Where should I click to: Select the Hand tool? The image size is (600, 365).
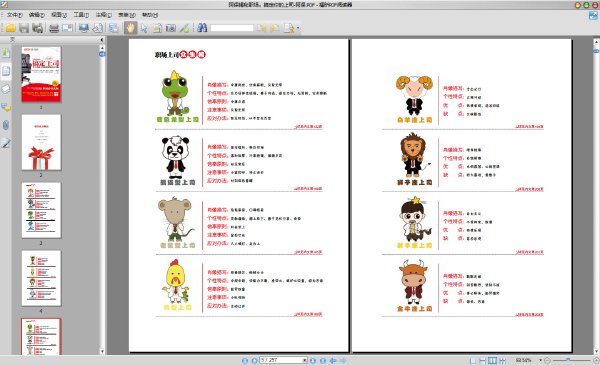(x=130, y=28)
